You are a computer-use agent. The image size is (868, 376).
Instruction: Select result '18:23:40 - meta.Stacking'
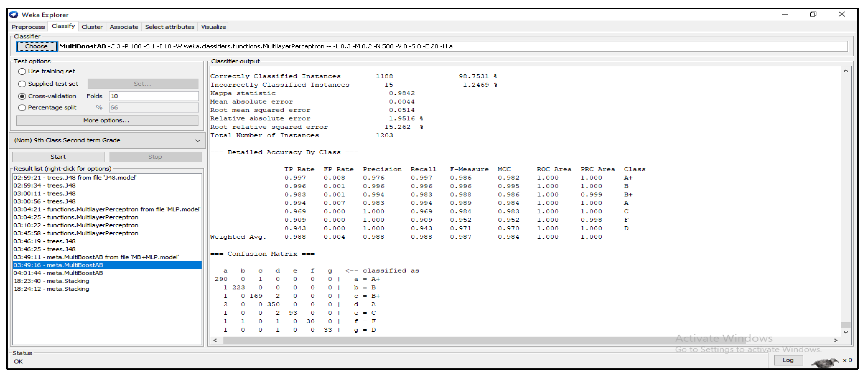pos(107,281)
